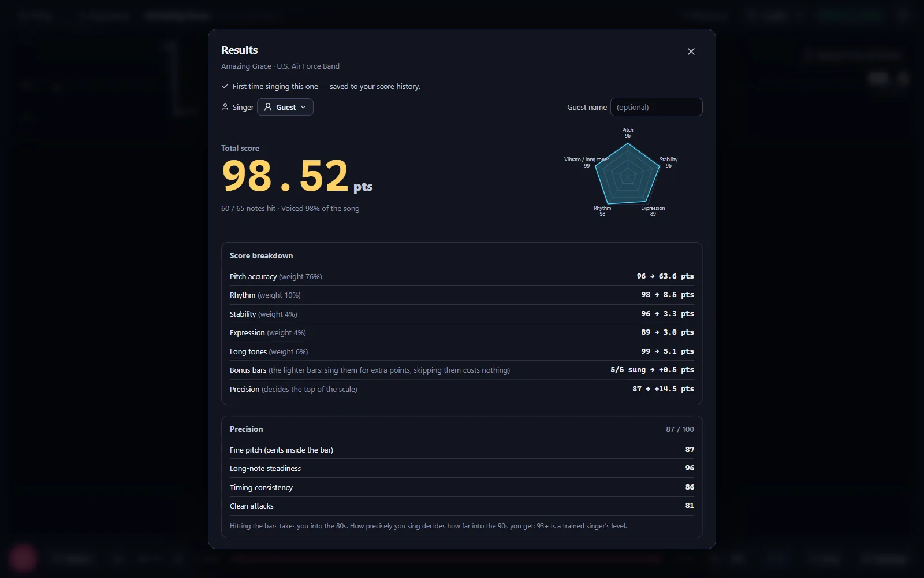This screenshot has height=578, width=924.
Task: Click the radar chart Rhythm 98 label
Action: [602, 211]
